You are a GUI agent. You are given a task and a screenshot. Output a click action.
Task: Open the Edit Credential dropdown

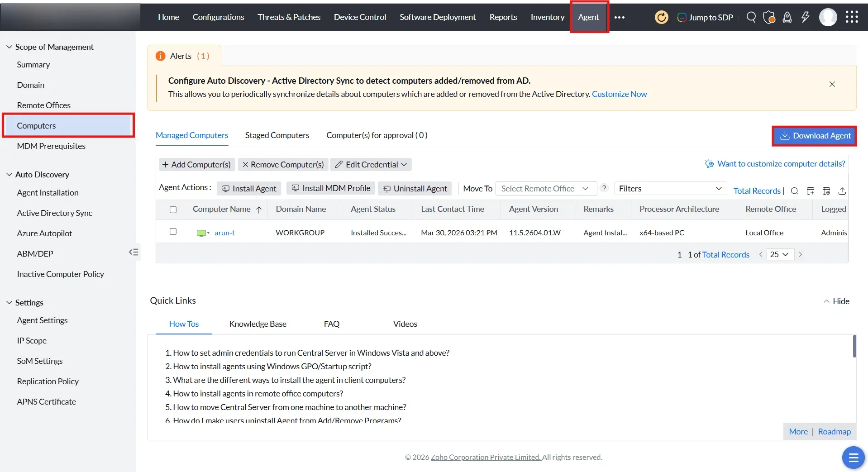point(371,165)
